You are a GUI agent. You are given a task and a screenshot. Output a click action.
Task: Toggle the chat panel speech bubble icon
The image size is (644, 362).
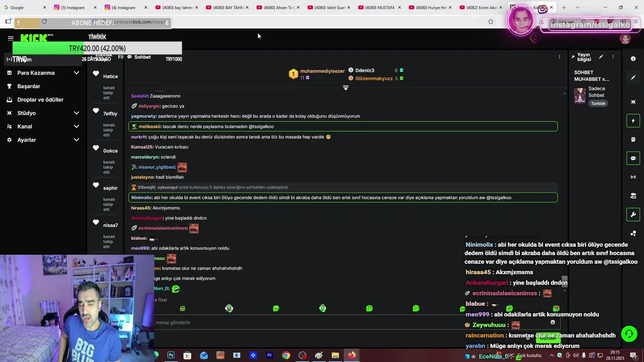tap(633, 158)
